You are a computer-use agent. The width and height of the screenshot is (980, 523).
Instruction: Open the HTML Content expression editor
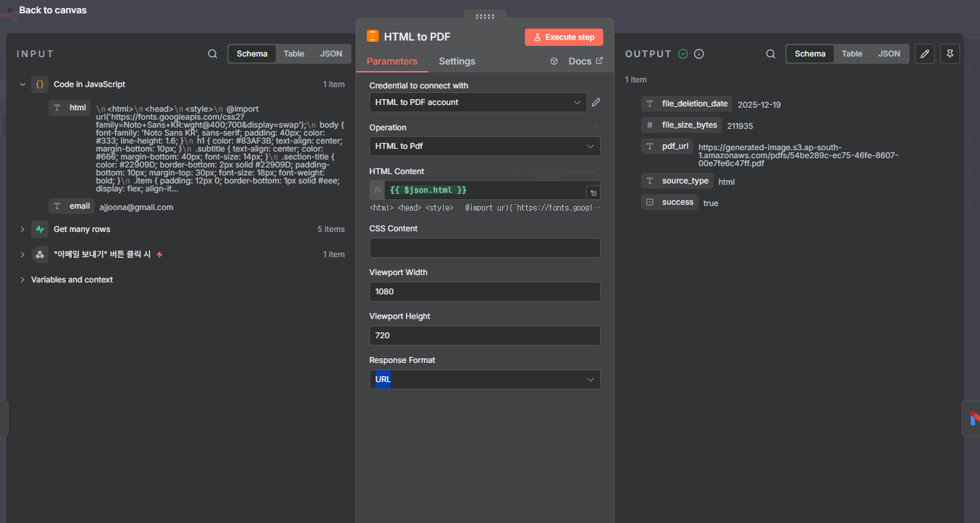click(593, 193)
